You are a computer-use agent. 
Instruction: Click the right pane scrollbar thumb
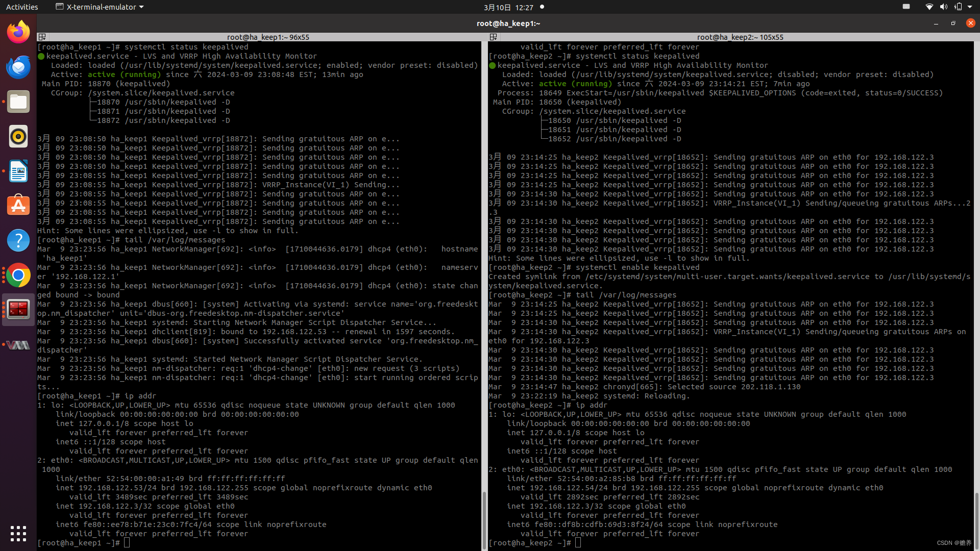coord(976,520)
